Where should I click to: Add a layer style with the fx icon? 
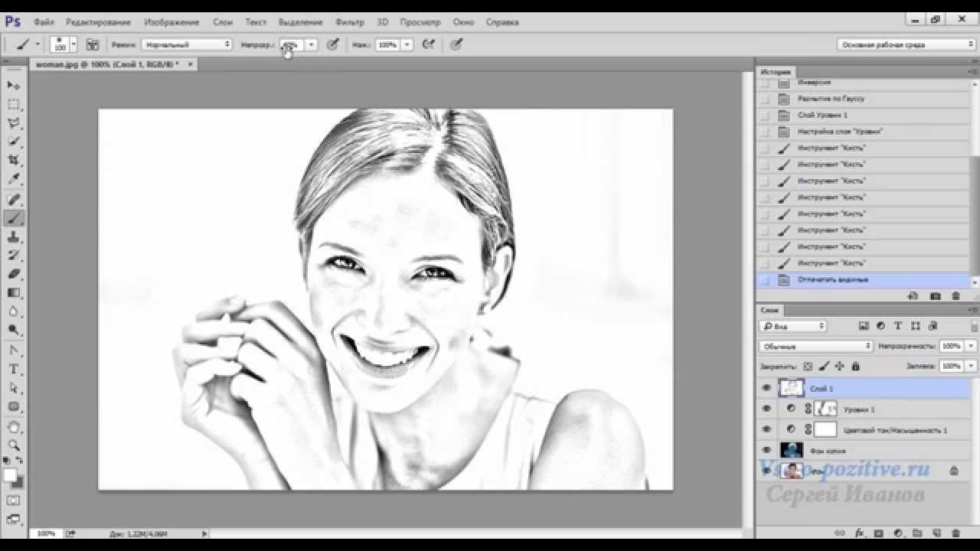point(859,533)
